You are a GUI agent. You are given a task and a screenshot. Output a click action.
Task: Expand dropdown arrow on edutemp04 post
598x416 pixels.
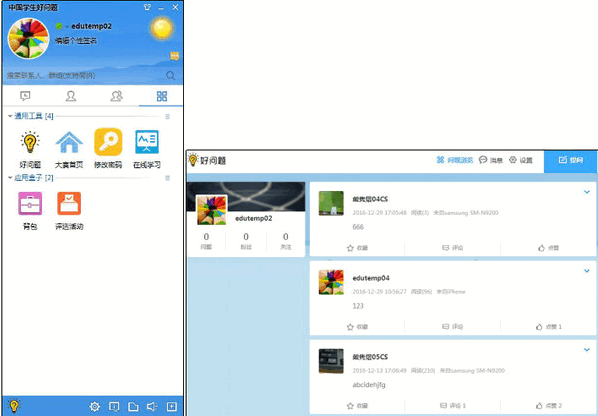point(587,271)
